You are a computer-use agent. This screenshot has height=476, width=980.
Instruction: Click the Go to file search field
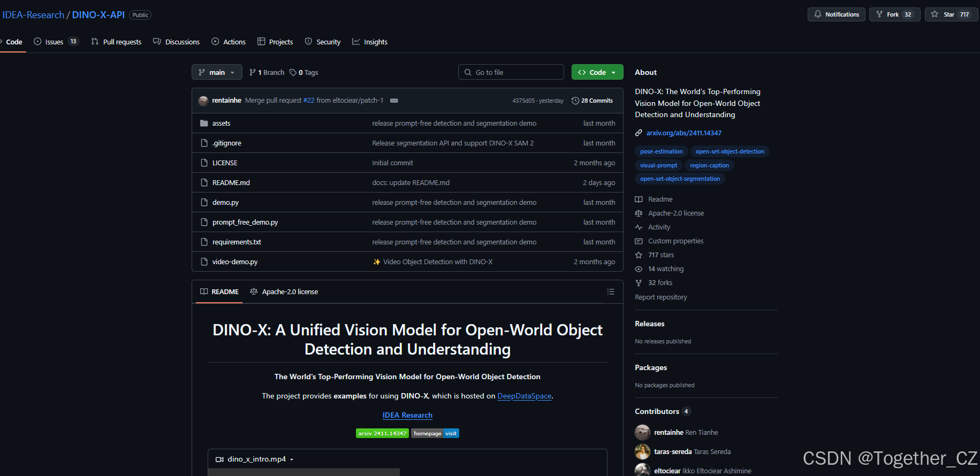pos(511,72)
